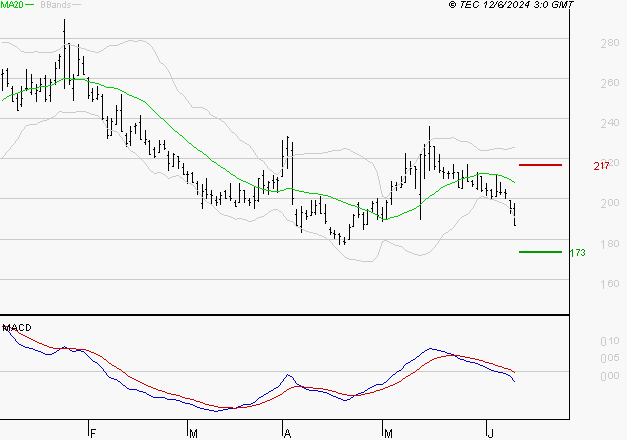Click the BBands legend label
627x440 pixels.
coord(56,5)
